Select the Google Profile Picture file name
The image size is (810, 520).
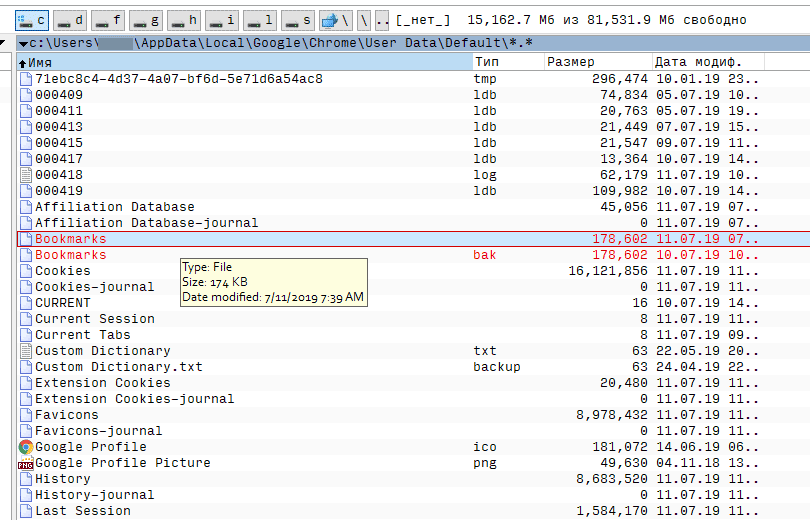click(x=123, y=463)
